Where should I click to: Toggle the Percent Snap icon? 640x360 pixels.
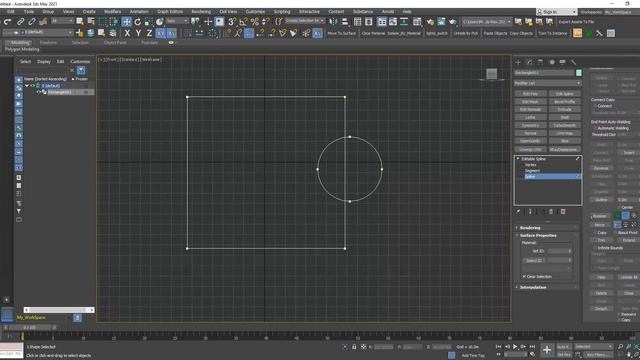(255, 22)
